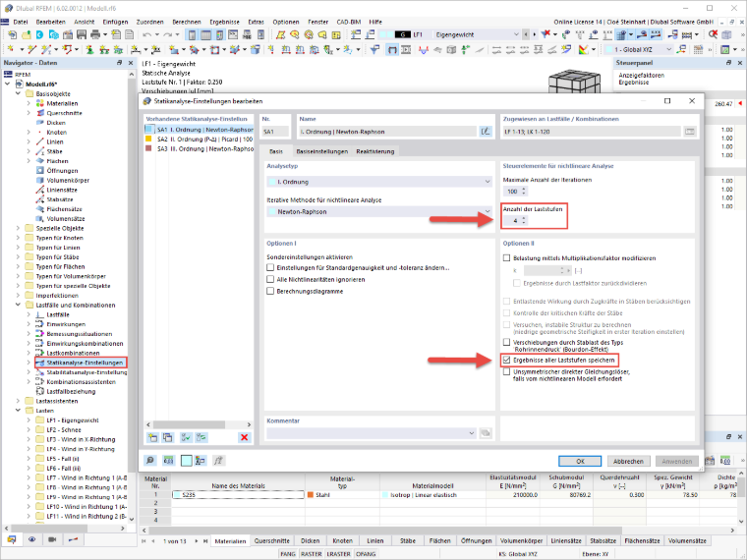Viewport: 747px width, 560px height.
Task: Check Verschiebungen durch Stablast Bourdon-Effekt
Action: click(507, 342)
